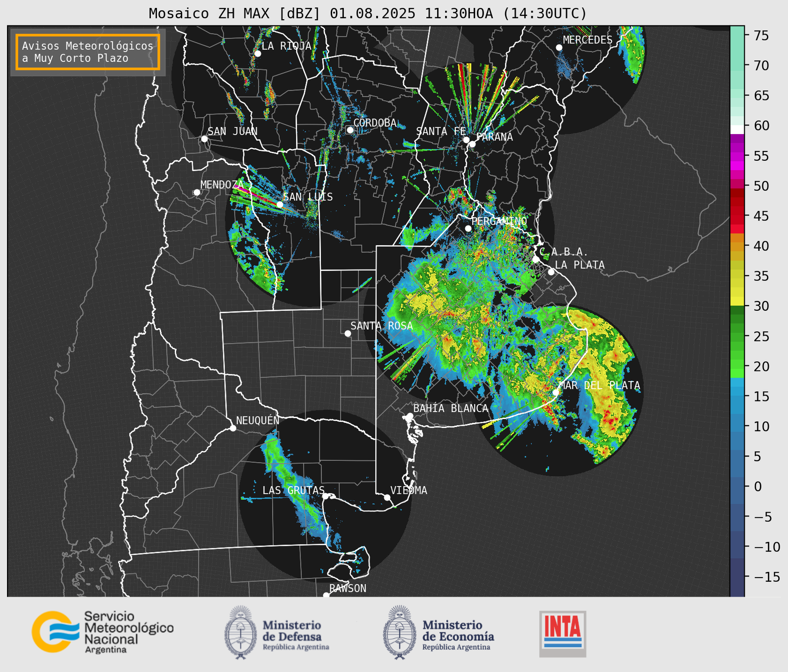Click the MERCEDES city marker dot

pyautogui.click(x=559, y=48)
